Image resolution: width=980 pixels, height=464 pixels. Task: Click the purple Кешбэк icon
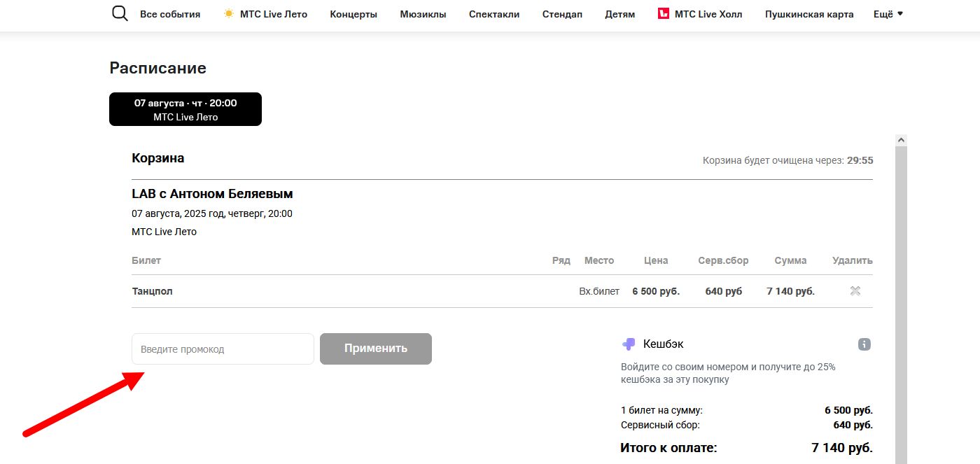(x=627, y=343)
